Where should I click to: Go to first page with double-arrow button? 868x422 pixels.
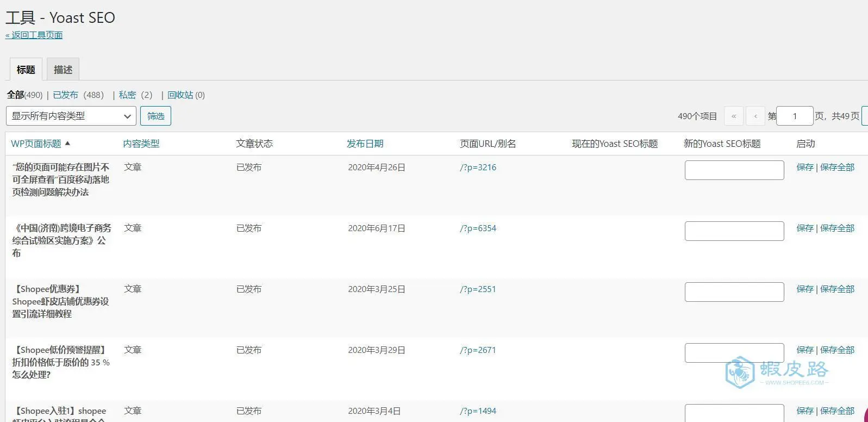pos(734,116)
